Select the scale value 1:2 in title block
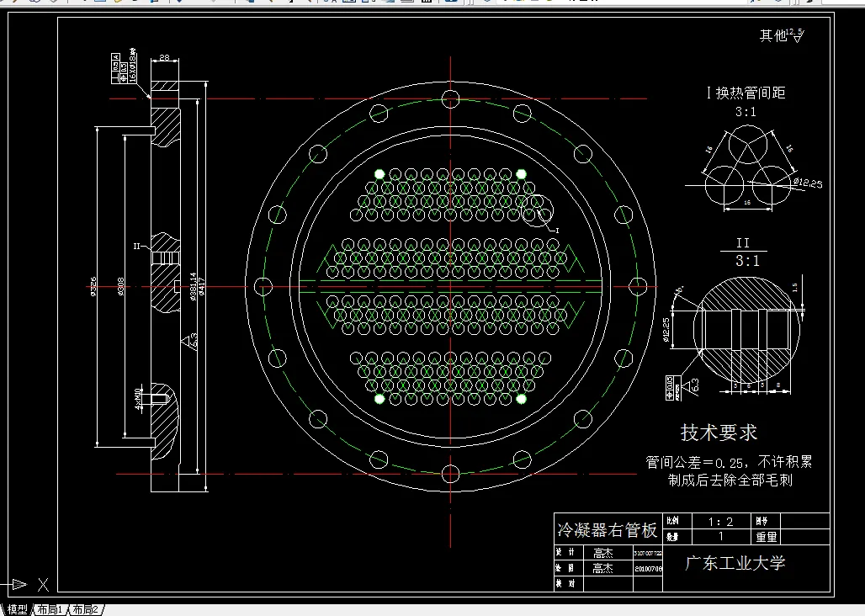This screenshot has height=616, width=865. point(720,521)
